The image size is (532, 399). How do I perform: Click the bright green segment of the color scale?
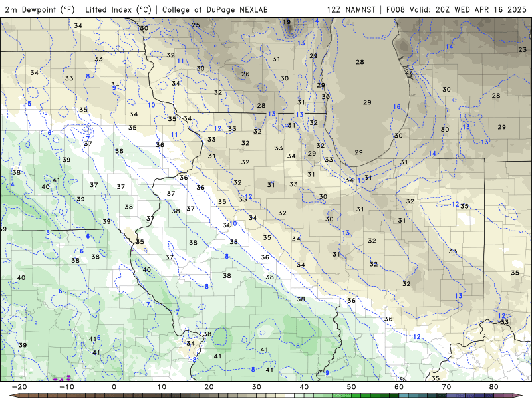coord(356,396)
